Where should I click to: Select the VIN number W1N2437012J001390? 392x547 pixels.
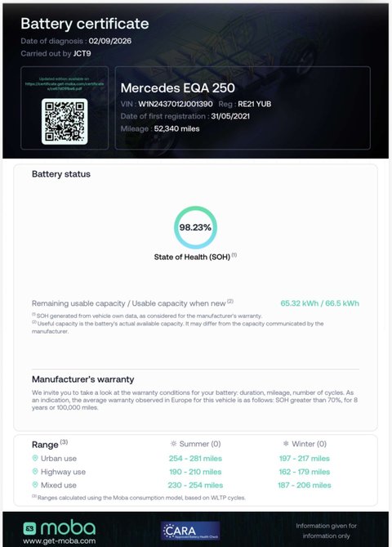[x=176, y=104]
